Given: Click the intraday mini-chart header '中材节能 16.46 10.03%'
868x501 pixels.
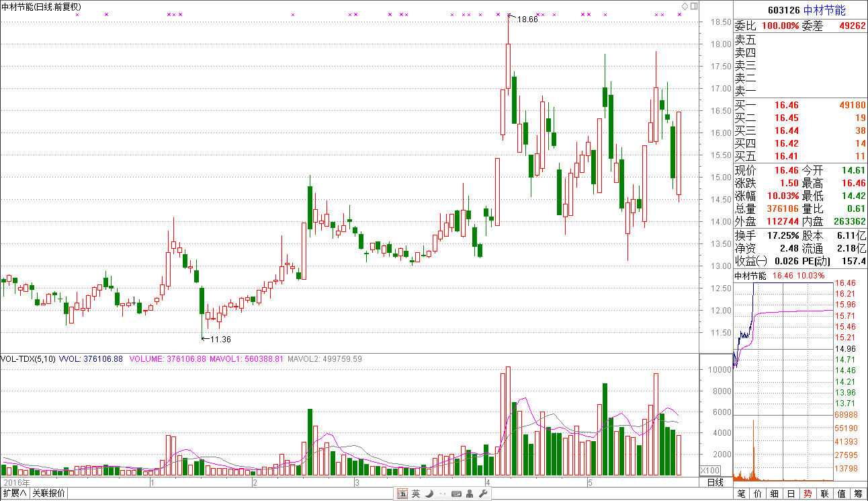Looking at the screenshot, I should (779, 276).
